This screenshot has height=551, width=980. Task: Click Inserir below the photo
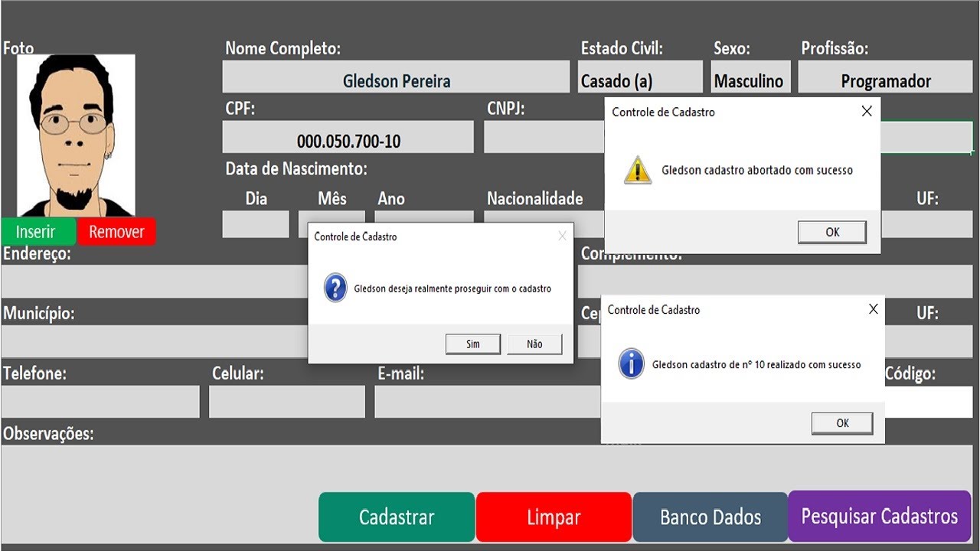click(x=37, y=232)
